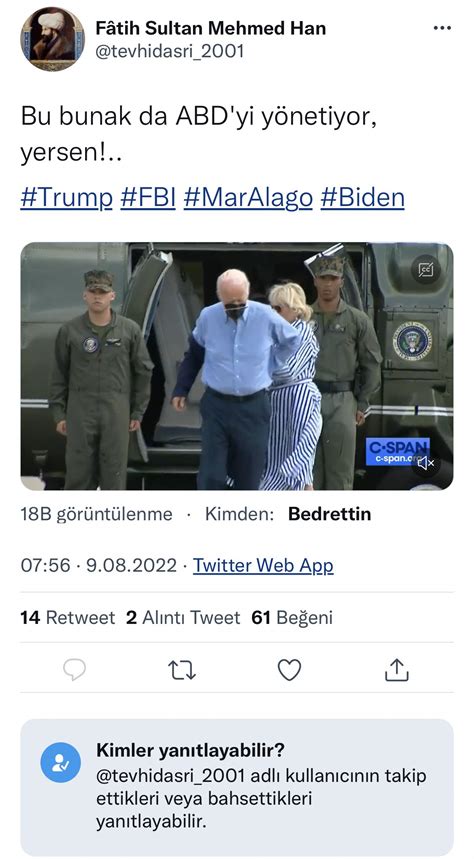Viewport: 474px width, 859px height.
Task: Click the Bedrettin video source name
Action: [x=329, y=514]
